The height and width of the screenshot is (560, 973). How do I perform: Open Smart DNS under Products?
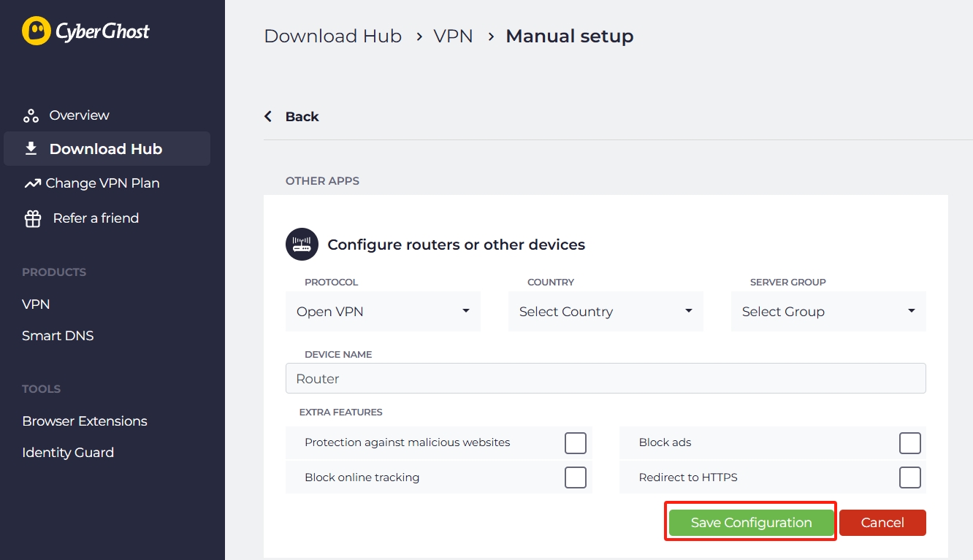(x=58, y=336)
